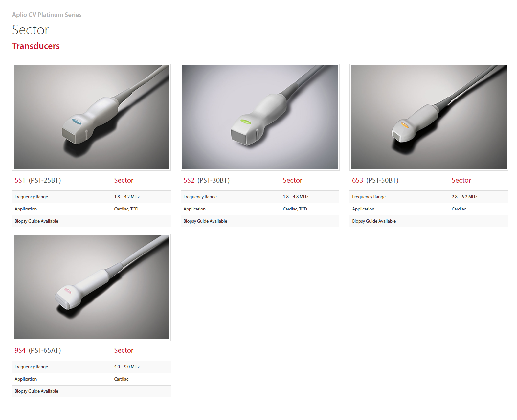517x420 pixels.
Task: Click the 9S4 (PST-65AT) model title
Action: [38, 350]
